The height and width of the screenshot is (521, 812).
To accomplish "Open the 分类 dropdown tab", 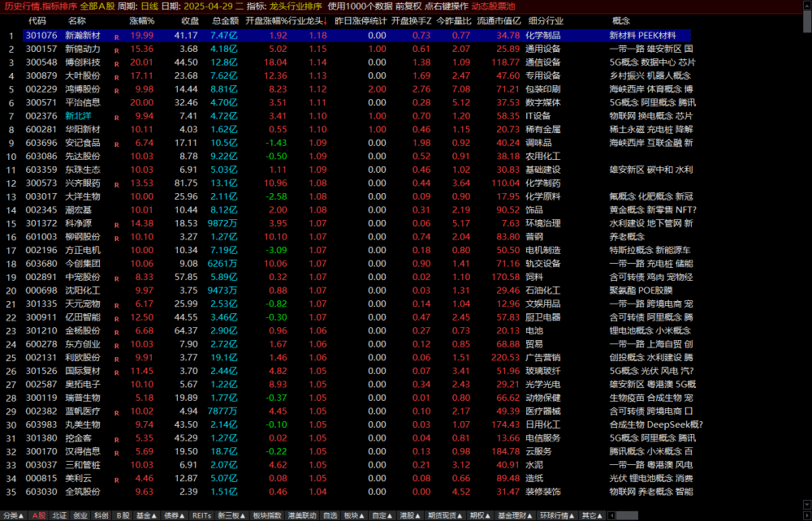I will tap(14, 516).
